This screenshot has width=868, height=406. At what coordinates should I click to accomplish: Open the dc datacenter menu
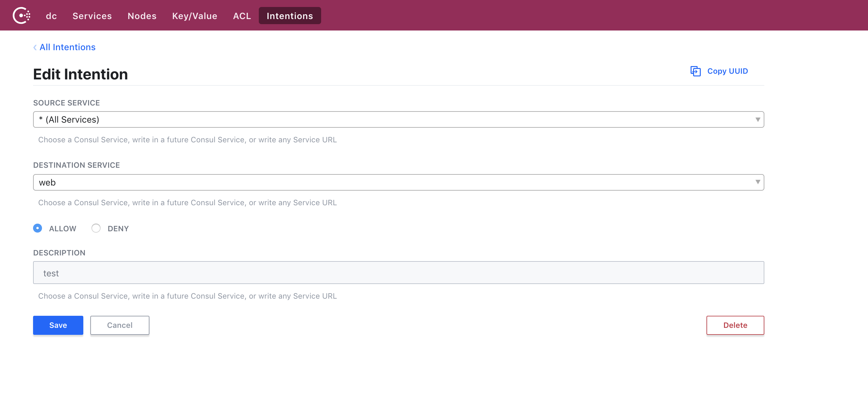coord(51,16)
